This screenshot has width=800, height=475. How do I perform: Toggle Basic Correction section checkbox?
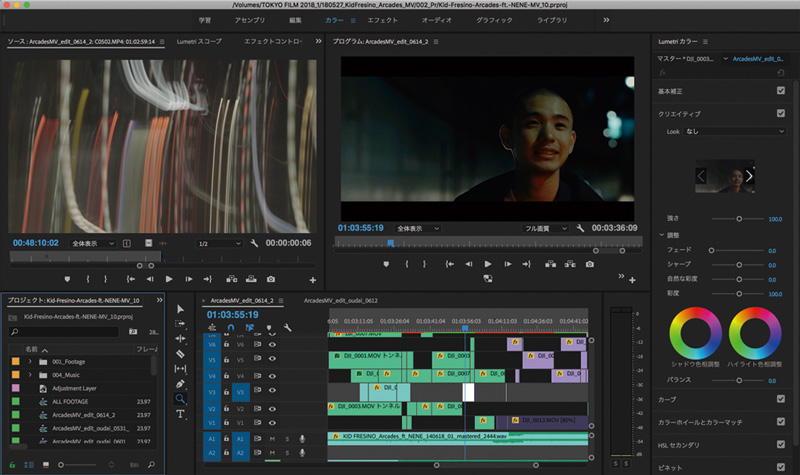tap(781, 90)
